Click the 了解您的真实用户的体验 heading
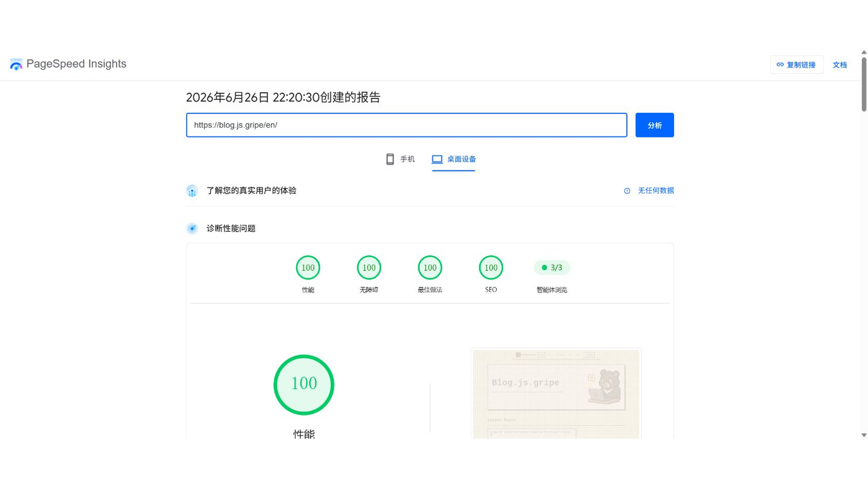Screen dimensions: 868x487 (x=251, y=191)
